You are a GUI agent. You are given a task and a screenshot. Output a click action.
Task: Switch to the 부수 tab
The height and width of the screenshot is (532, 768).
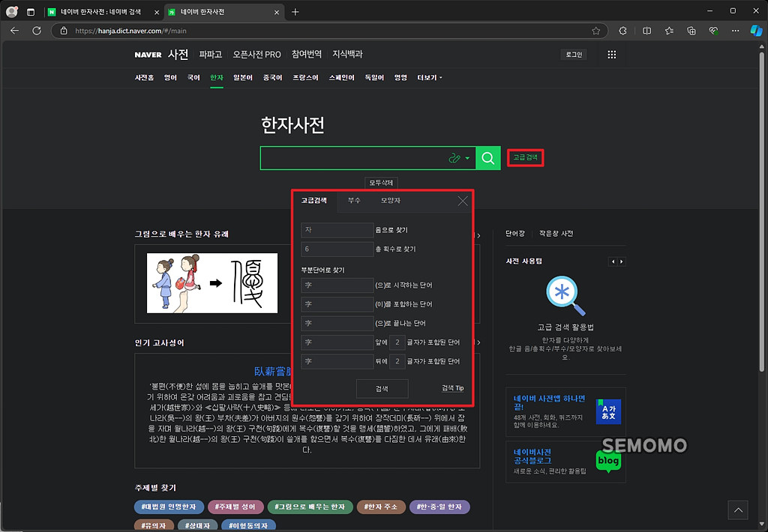click(x=354, y=201)
